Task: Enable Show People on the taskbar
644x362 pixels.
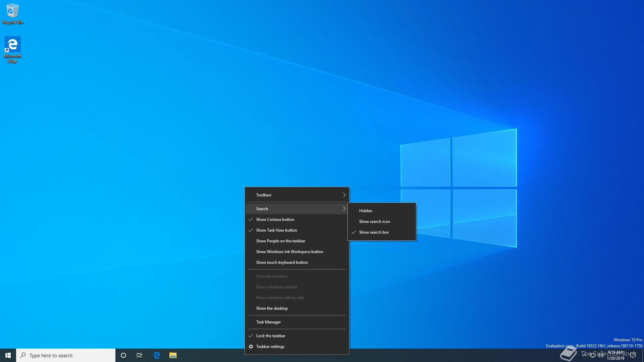Action: click(297, 241)
